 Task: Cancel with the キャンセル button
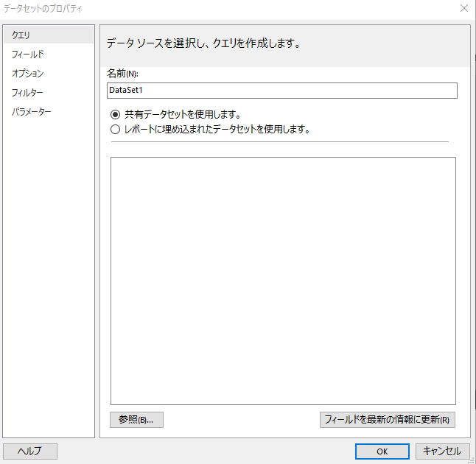(443, 451)
